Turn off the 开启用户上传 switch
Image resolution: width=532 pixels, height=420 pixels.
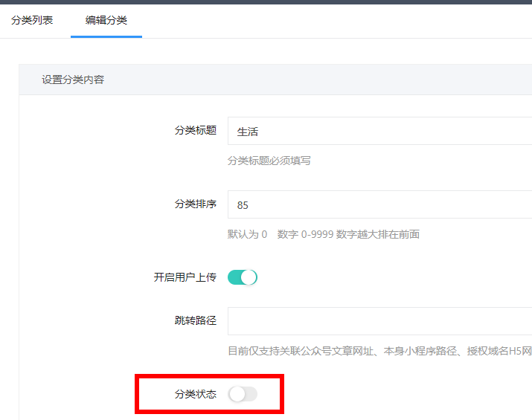pyautogui.click(x=243, y=277)
